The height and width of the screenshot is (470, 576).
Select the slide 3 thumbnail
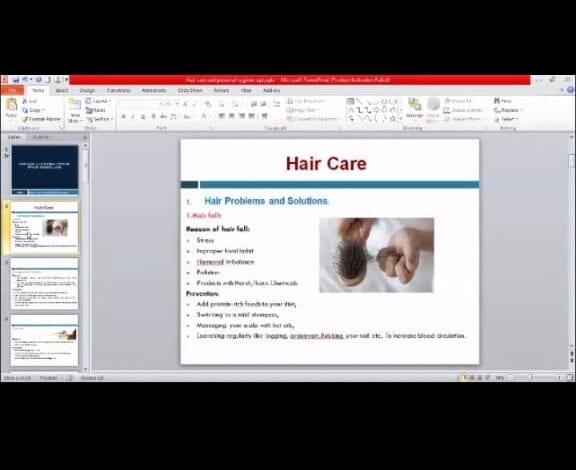pyautogui.click(x=44, y=284)
